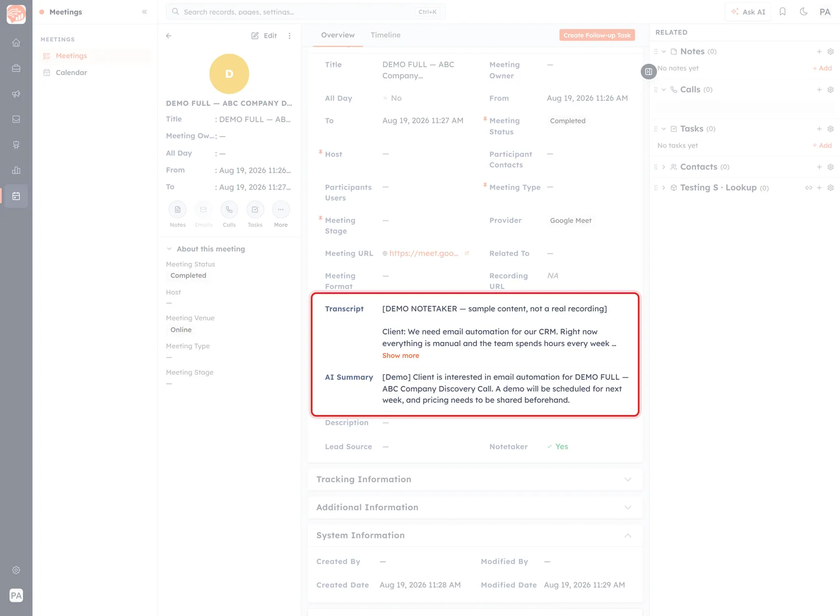Screen dimensions: 840x616
Task: Click the Calls quick action icon
Action: (229, 210)
